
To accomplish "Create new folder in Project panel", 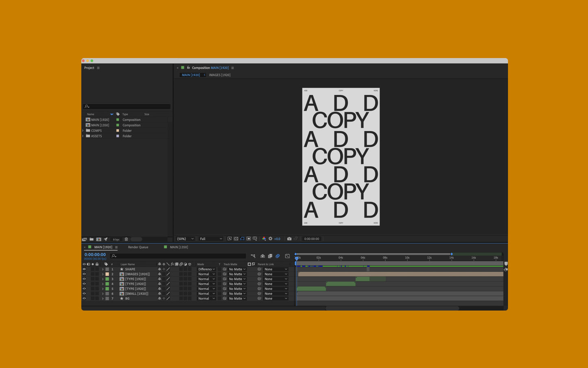I will [x=92, y=239].
